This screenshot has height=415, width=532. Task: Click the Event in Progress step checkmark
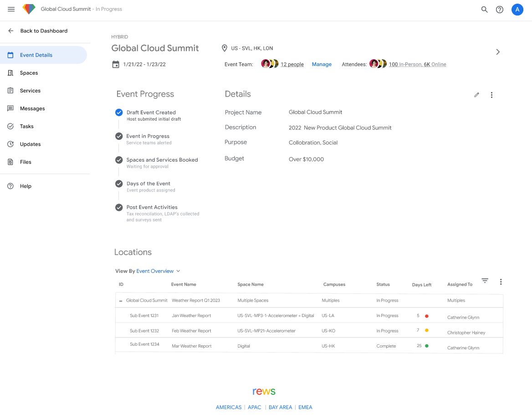(119, 136)
